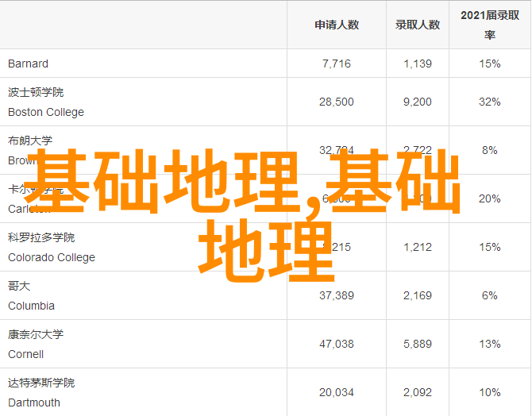Select the Cornell name
Viewport: 532px width, 416px height.
point(25,354)
